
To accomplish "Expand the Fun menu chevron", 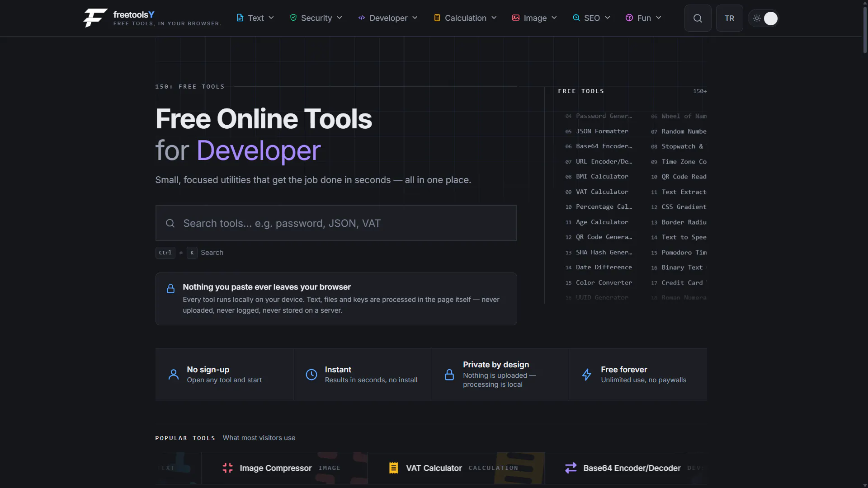I will click(x=659, y=18).
